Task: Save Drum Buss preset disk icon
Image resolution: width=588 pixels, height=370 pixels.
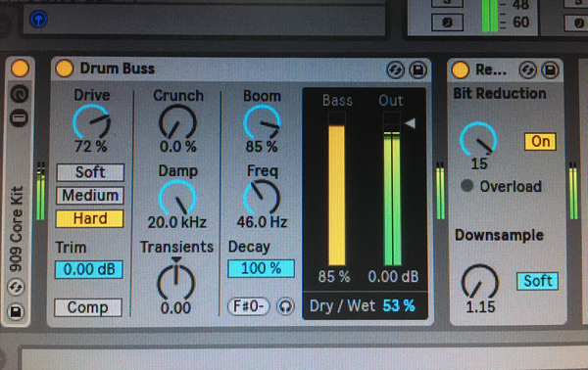Action: (x=418, y=69)
